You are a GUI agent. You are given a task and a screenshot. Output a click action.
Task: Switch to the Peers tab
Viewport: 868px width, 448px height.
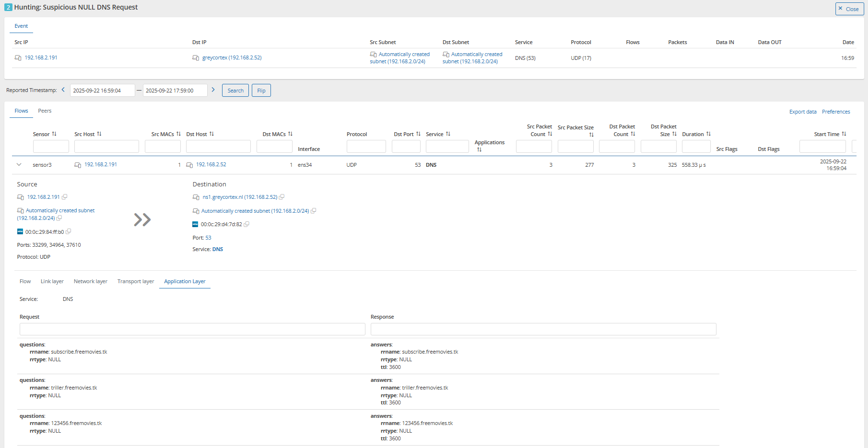pyautogui.click(x=45, y=111)
